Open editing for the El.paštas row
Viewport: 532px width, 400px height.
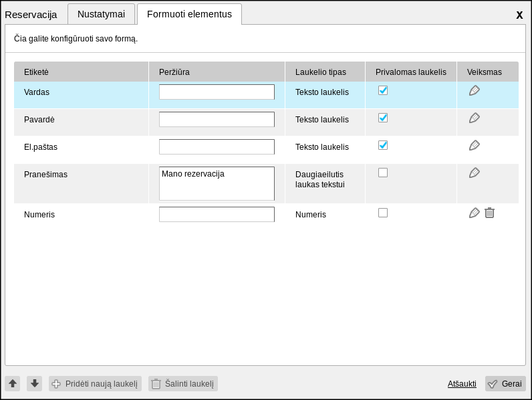(x=475, y=146)
